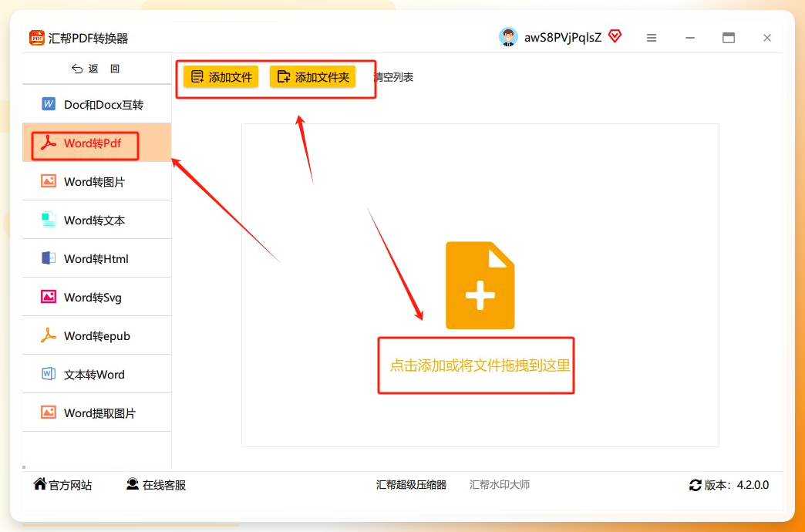Viewport: 805px width, 532px height.
Task: Click the 点击添加或将文件拖拽到这里 drop area text
Action: (480, 365)
